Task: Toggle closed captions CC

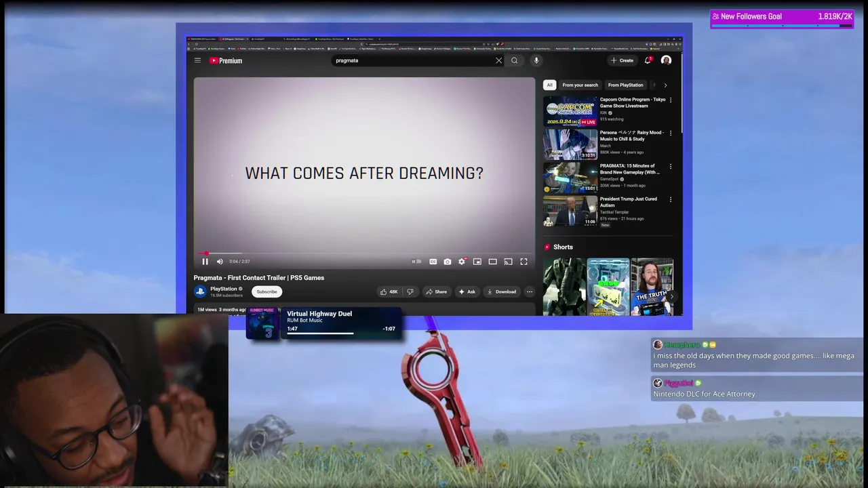Action: pos(433,262)
